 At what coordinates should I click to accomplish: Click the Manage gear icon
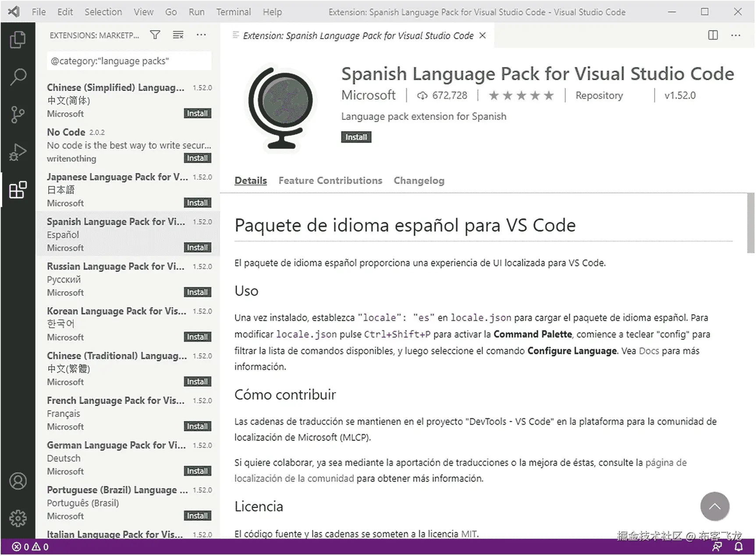pos(18,518)
